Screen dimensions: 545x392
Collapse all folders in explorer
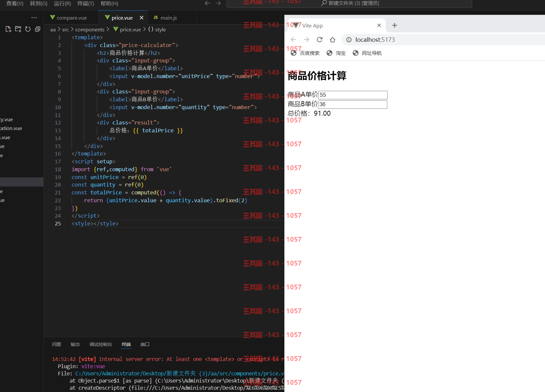coord(38,29)
